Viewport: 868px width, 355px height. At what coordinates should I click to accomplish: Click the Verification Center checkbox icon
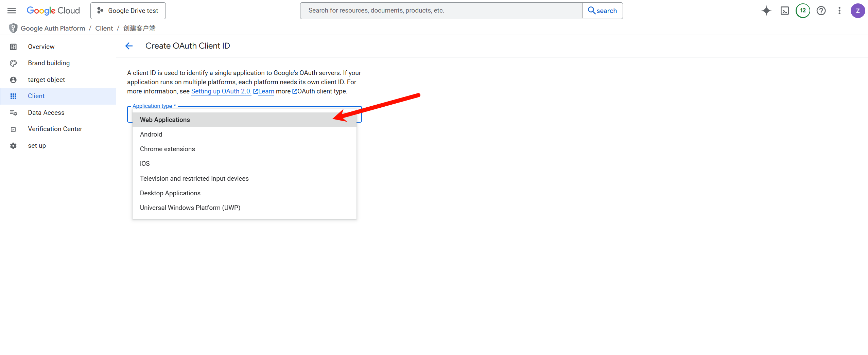[x=13, y=129]
